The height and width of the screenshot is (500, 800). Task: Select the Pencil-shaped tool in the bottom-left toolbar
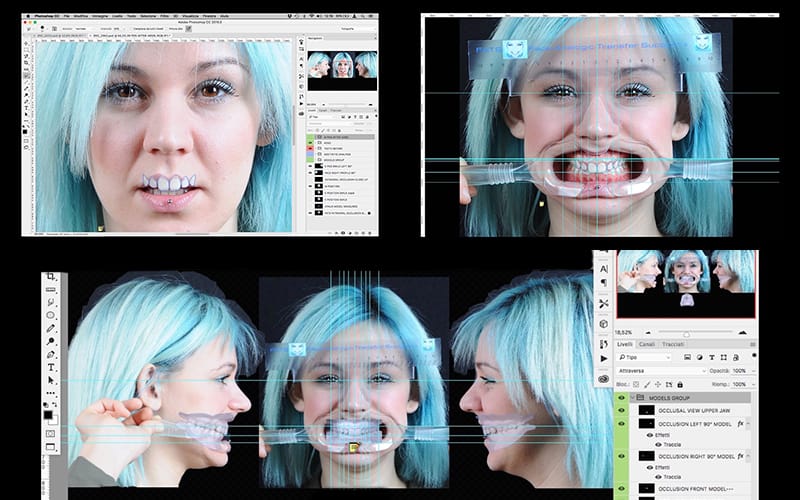click(x=51, y=328)
